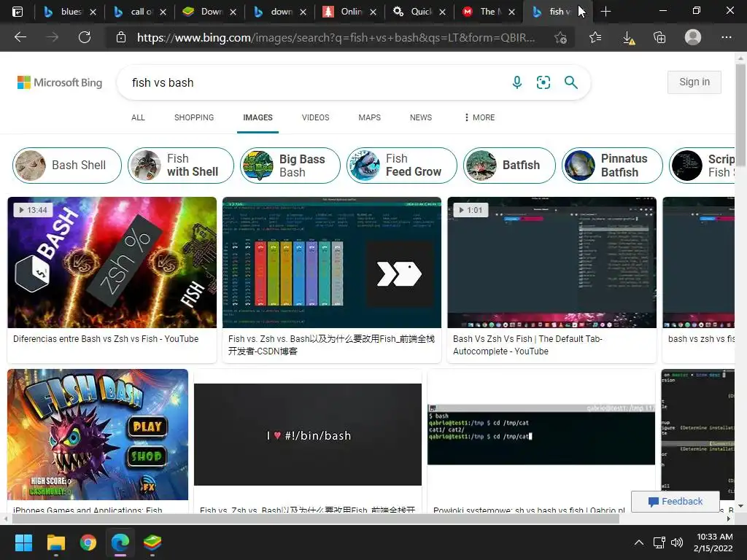Image resolution: width=747 pixels, height=560 pixels.
Task: Click the tab actions menu icon
Action: pos(18,12)
